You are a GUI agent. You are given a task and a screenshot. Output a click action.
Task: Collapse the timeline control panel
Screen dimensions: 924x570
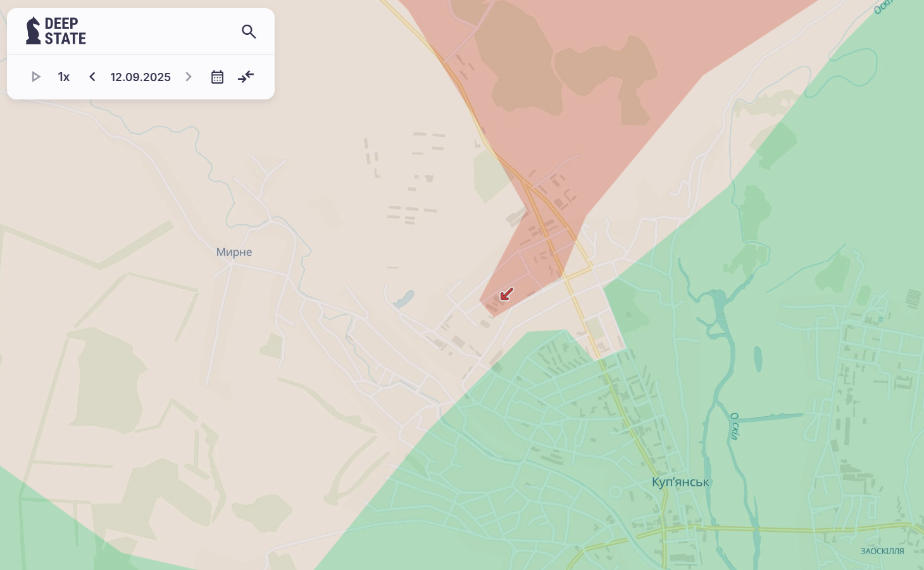[246, 77]
